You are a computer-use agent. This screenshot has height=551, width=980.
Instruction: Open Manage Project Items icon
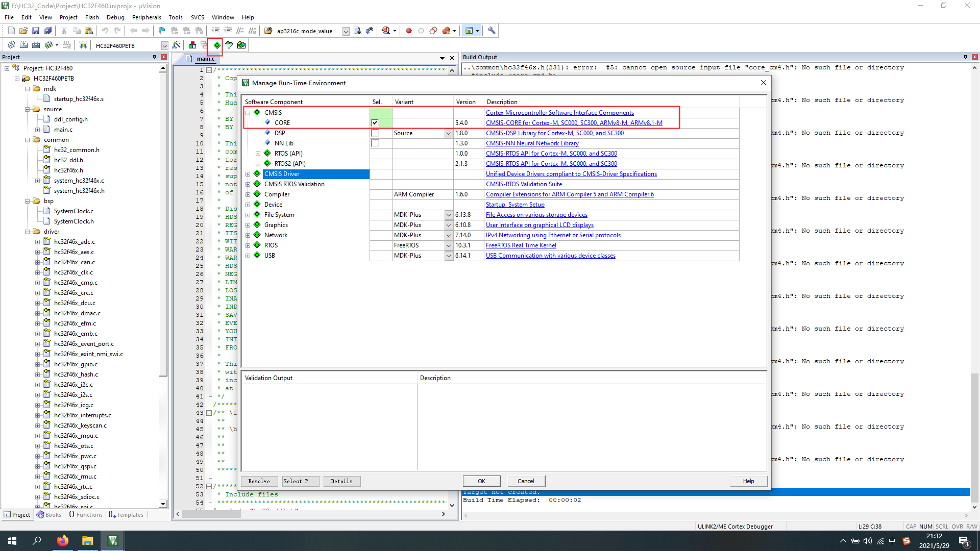coord(192,45)
